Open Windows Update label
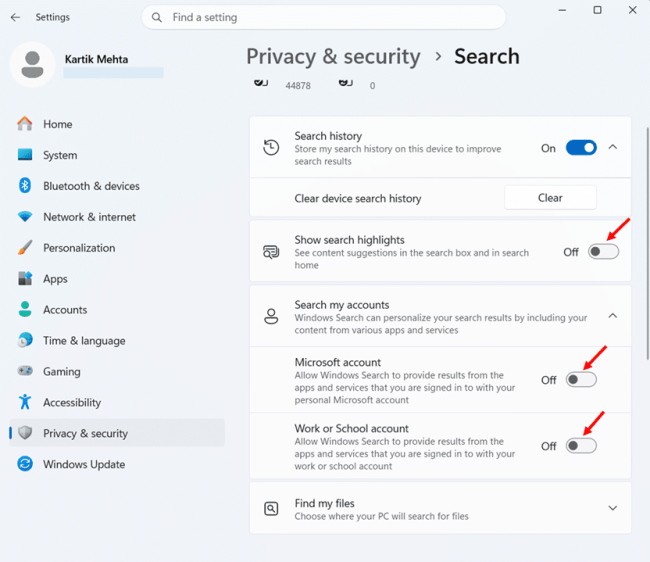This screenshot has height=562, width=650. [84, 464]
